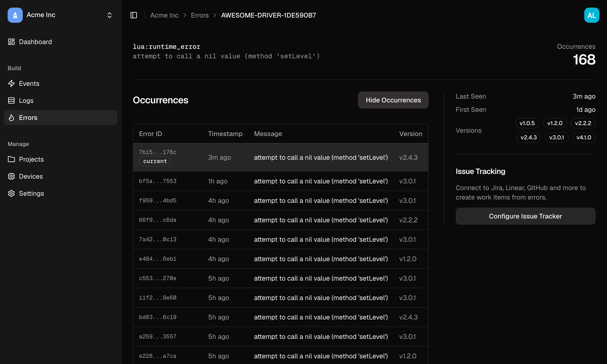This screenshot has height=364, width=607.
Task: Click the v2.2.2 version cell in row 66f9...c6da
Action: pos(408,220)
